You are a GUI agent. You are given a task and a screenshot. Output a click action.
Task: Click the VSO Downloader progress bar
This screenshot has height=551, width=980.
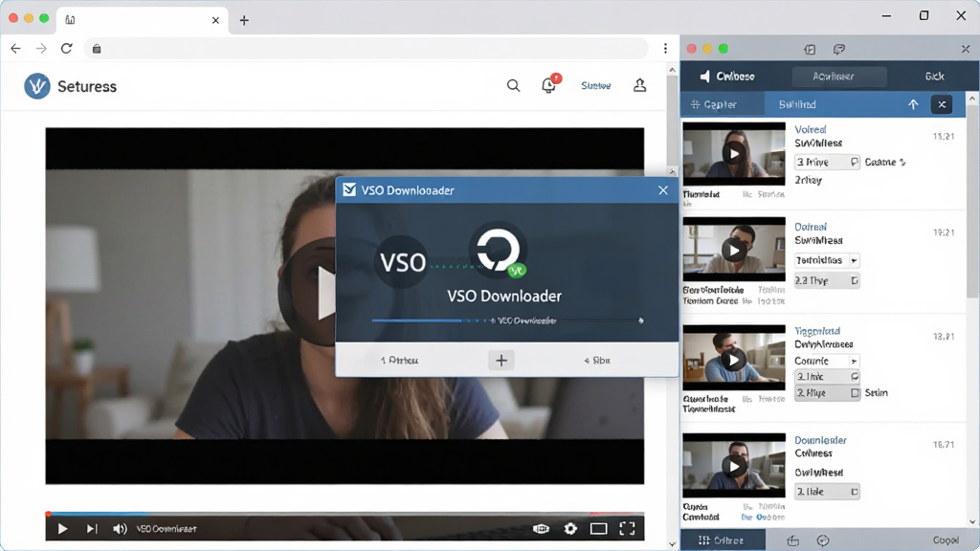(x=507, y=320)
